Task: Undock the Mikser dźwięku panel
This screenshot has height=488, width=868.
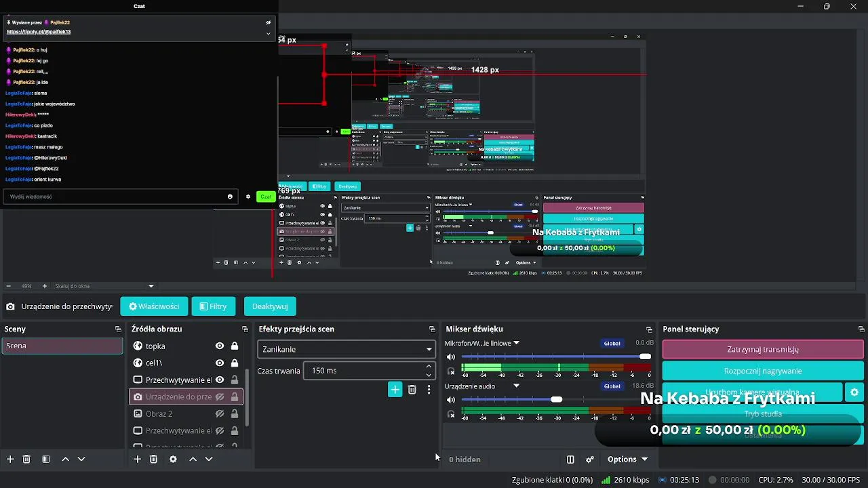Action: tap(649, 329)
